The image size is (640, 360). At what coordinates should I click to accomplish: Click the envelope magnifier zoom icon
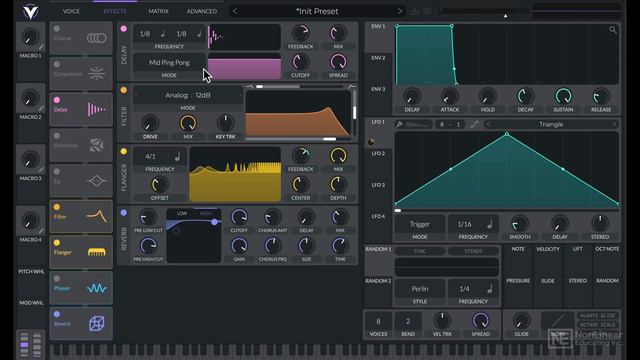(x=613, y=30)
